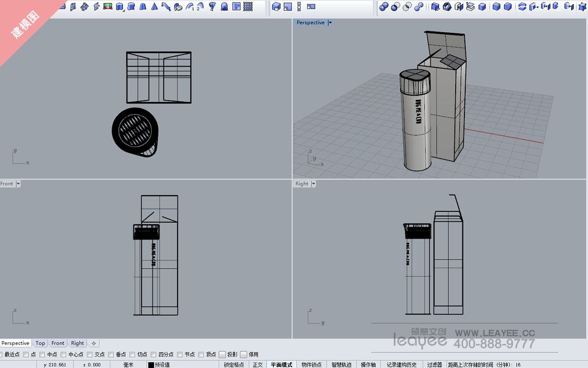Viewport: 588px width, 368px height.
Task: Open the Perspective viewport dropdown arrow
Action: click(330, 23)
